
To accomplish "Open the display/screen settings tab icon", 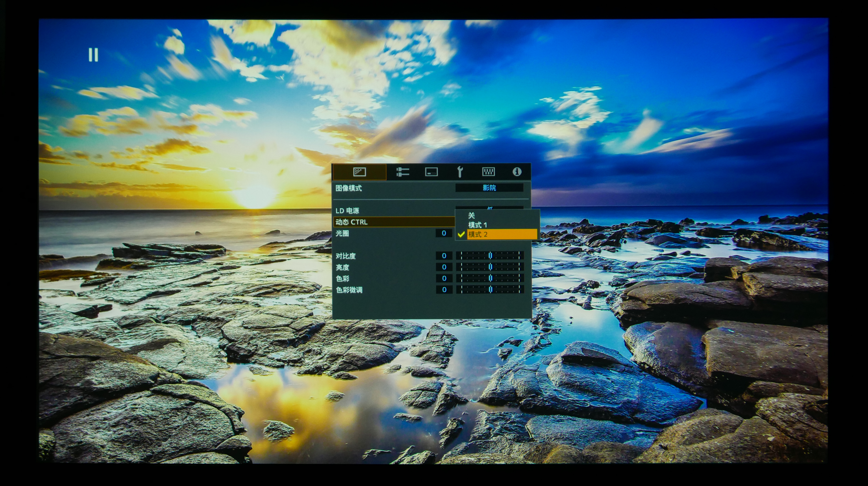I will click(431, 172).
